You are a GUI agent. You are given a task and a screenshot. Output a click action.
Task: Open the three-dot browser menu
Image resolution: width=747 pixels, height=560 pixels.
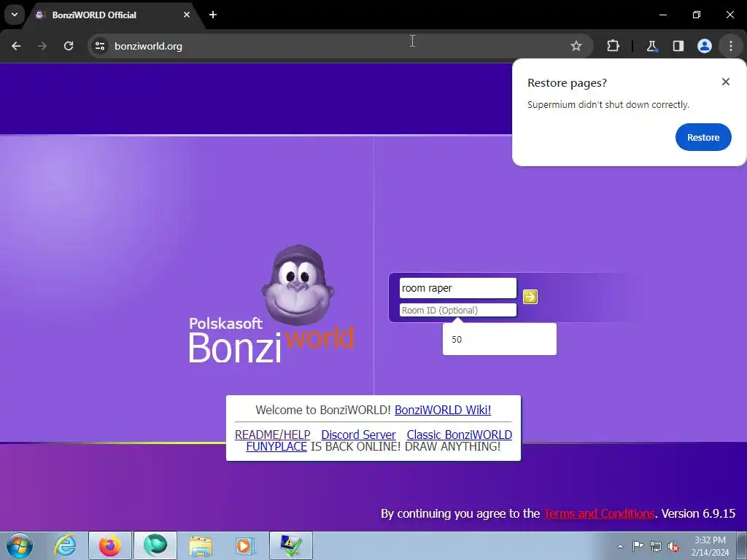point(731,46)
